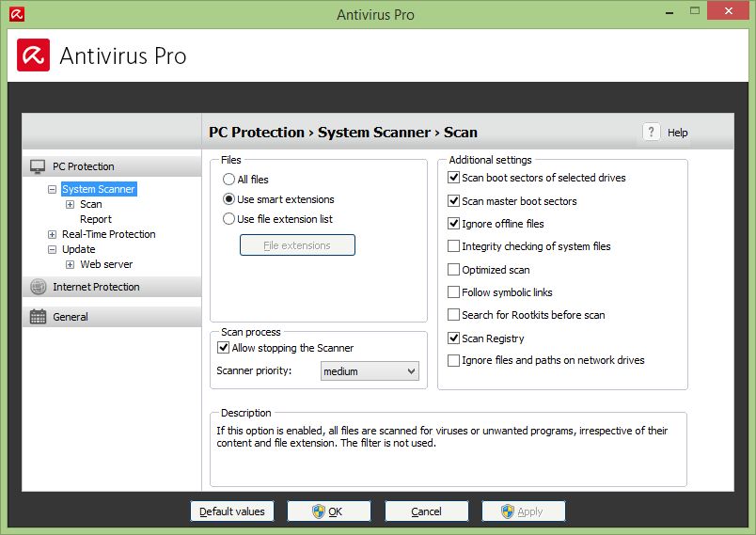Viewport: 756px width, 535px height.
Task: Open the General section
Action: [112, 317]
